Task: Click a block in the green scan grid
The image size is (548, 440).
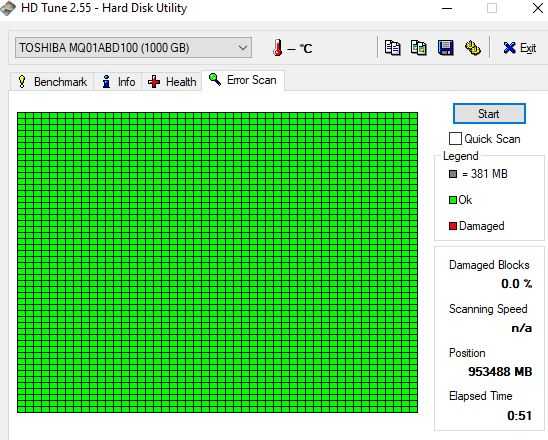Action: click(x=217, y=262)
